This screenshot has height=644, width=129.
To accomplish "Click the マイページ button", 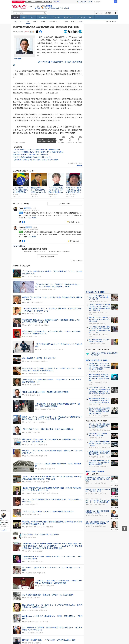I will 99,13.
